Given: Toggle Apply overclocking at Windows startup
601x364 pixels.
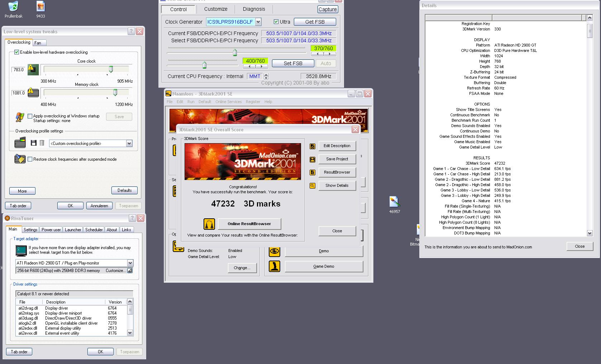Looking at the screenshot, I should click(30, 116).
